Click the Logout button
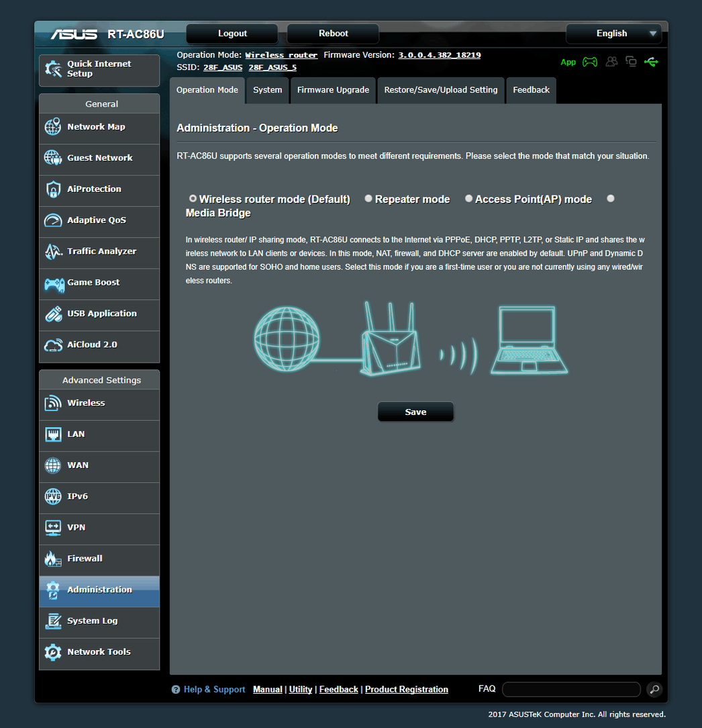Image resolution: width=702 pixels, height=728 pixels. [x=232, y=34]
